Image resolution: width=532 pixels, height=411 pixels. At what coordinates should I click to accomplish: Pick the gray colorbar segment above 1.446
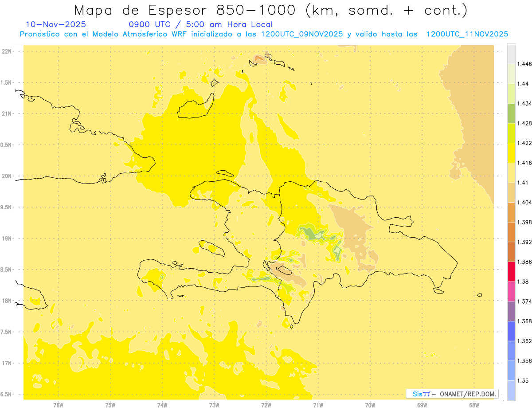511,54
